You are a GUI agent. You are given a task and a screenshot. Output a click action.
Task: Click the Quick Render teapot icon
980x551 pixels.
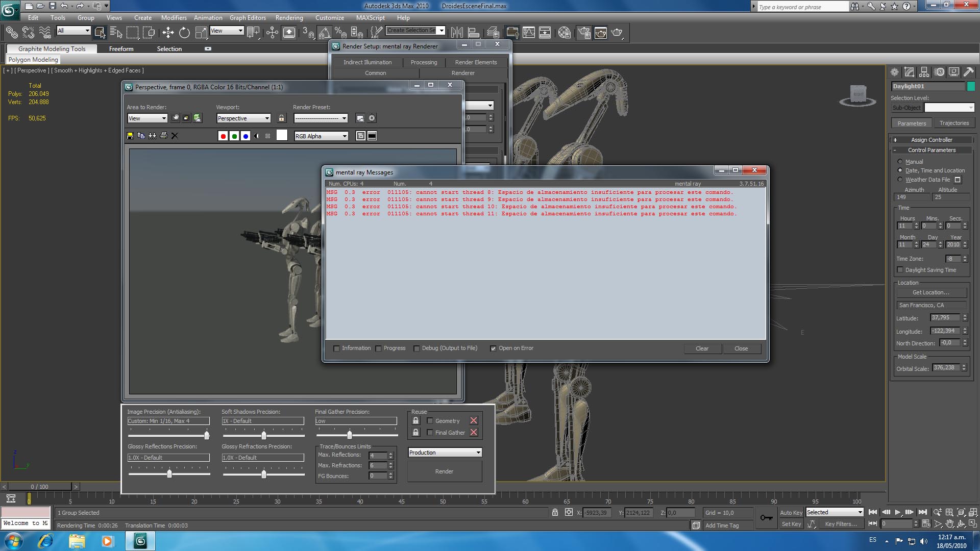click(x=617, y=33)
